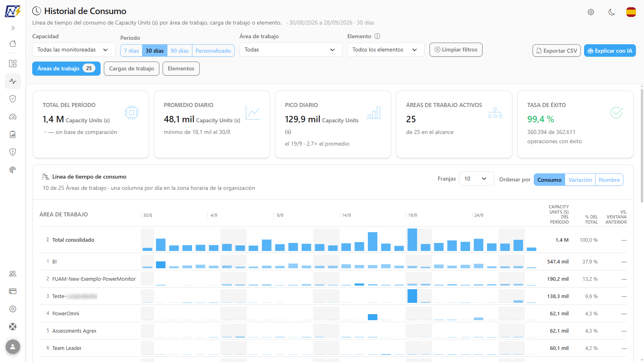This screenshot has height=362, width=644.
Task: Click the FUAM-New-Exemplo-PowerMonitor workspace row
Action: pos(333,279)
